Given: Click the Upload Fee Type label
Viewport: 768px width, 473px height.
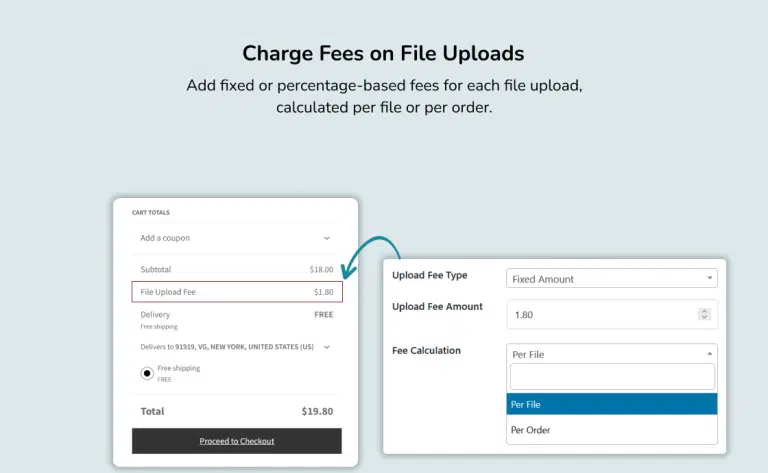Looking at the screenshot, I should (429, 276).
